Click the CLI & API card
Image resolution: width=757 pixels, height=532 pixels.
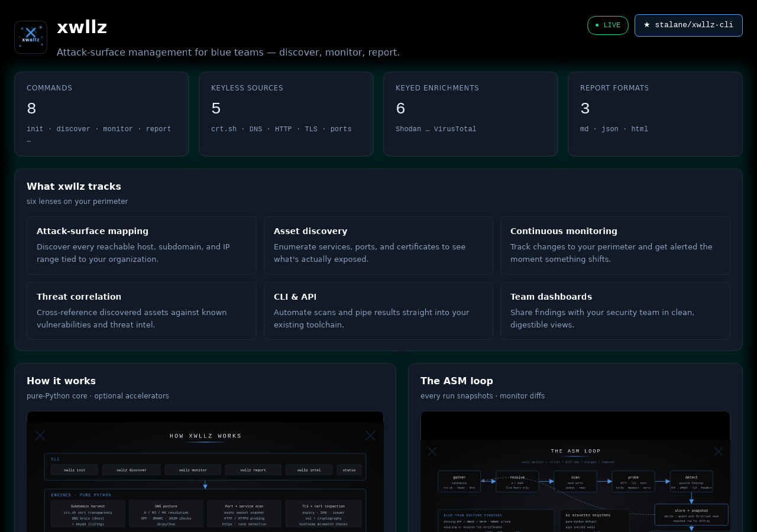378,311
